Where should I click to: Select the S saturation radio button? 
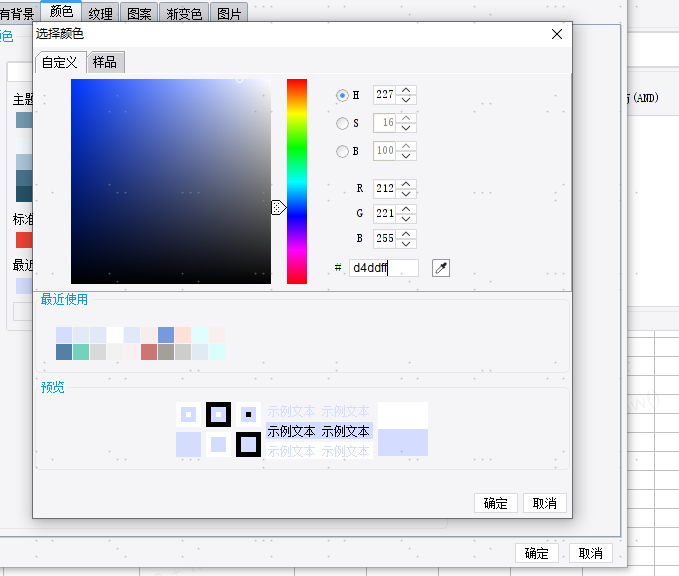point(342,123)
